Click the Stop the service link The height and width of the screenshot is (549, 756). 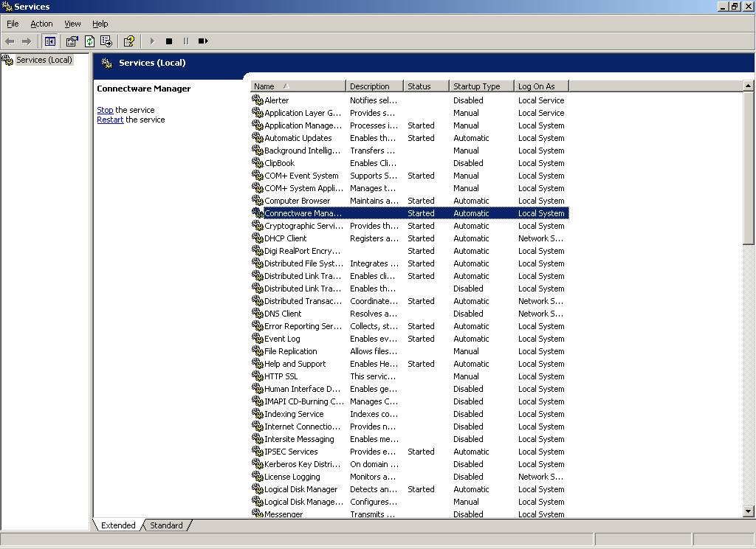(105, 110)
